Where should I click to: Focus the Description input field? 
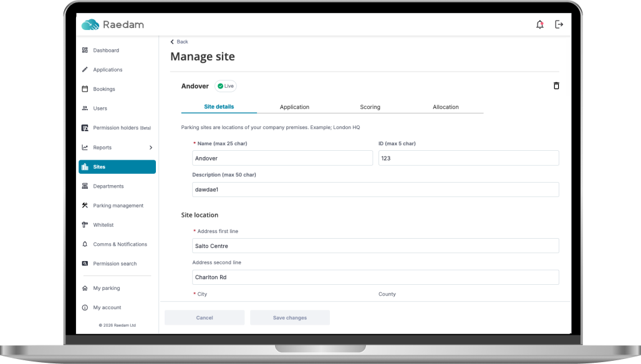point(375,189)
